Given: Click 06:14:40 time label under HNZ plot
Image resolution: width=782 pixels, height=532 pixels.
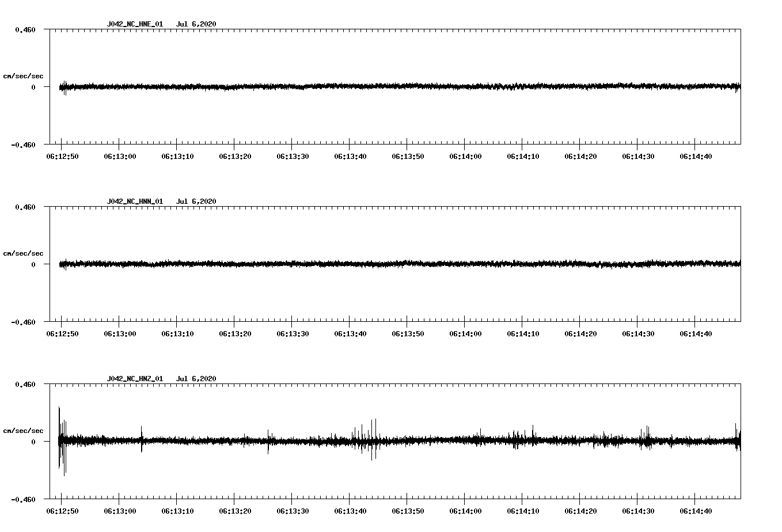Looking at the screenshot, I should click(x=696, y=511).
